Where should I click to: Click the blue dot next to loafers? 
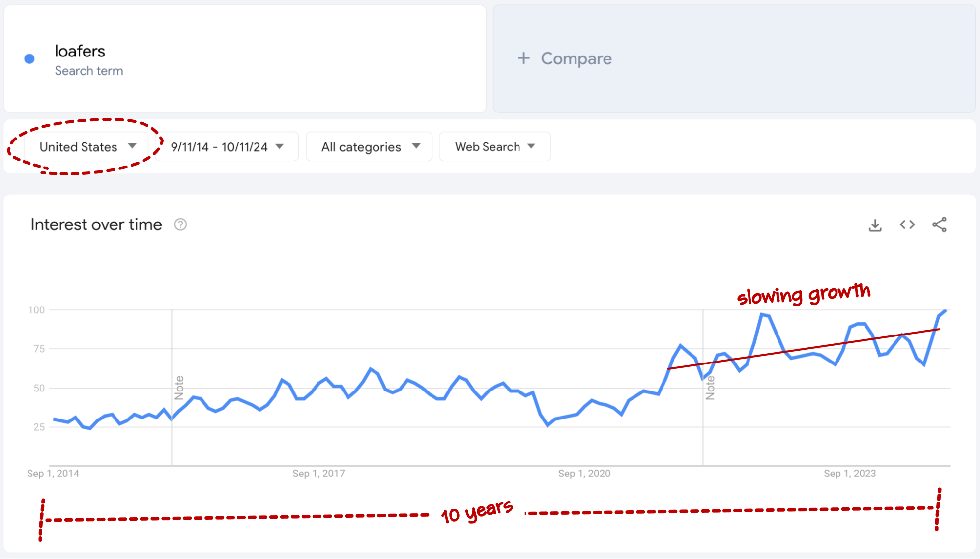coord(29,59)
